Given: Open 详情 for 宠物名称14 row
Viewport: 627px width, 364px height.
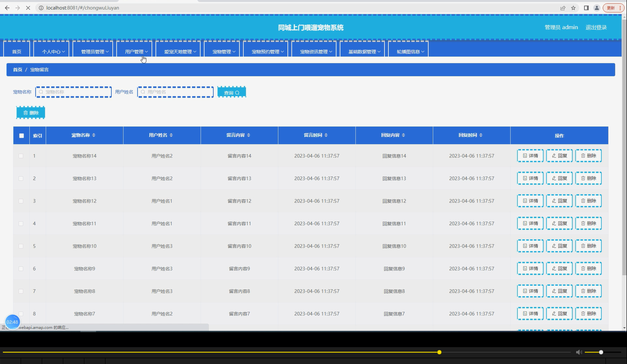Looking at the screenshot, I should pos(531,156).
